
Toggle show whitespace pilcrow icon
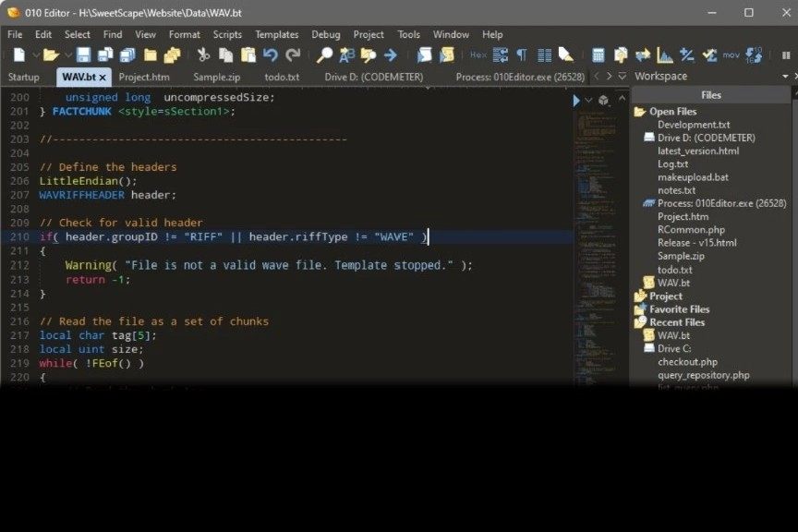(x=522, y=55)
